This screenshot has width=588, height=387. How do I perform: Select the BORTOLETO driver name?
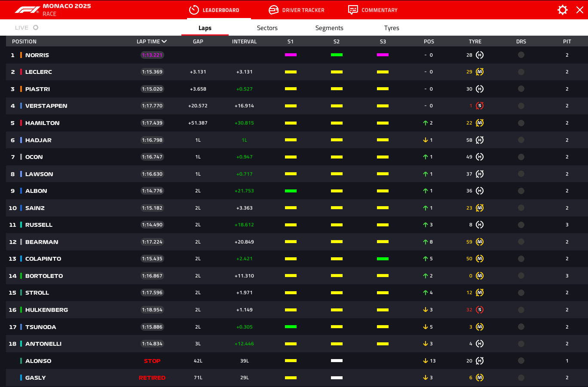tap(44, 276)
